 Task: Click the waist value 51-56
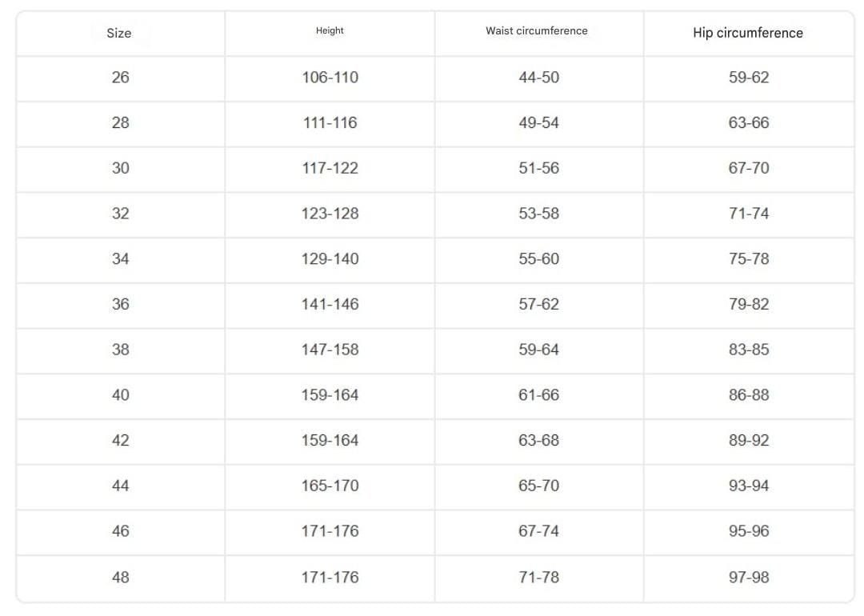539,168
